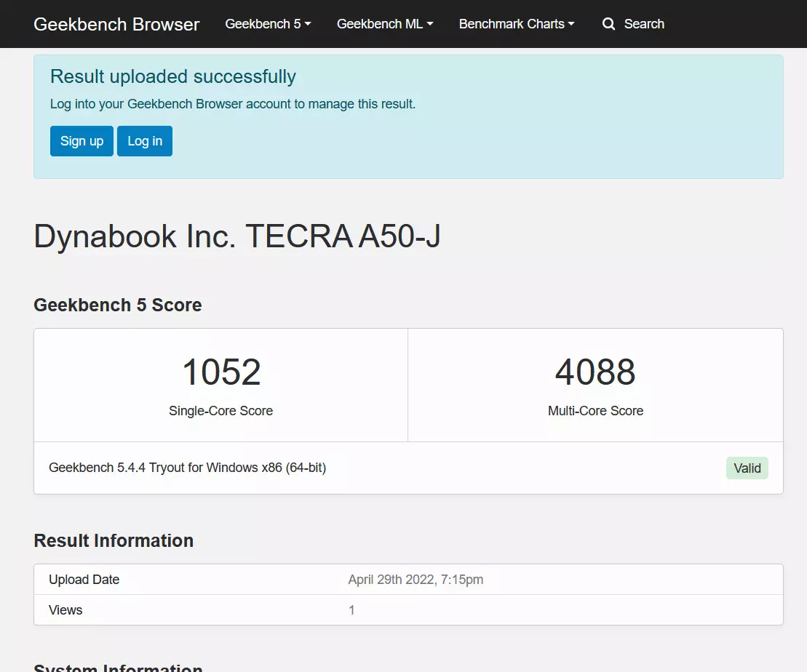Click the Views row label
The width and height of the screenshot is (807, 672).
click(x=65, y=610)
